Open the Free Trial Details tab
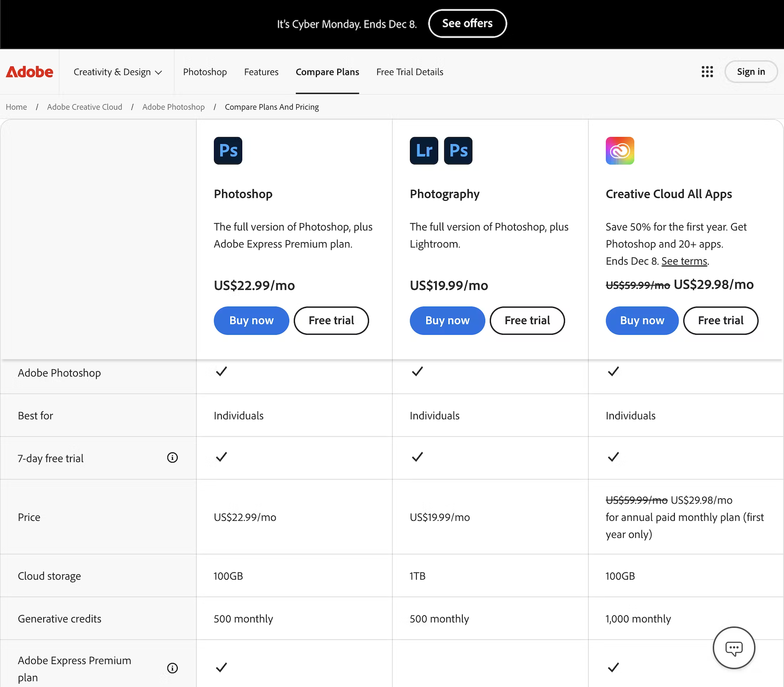The image size is (784, 687). coord(409,72)
